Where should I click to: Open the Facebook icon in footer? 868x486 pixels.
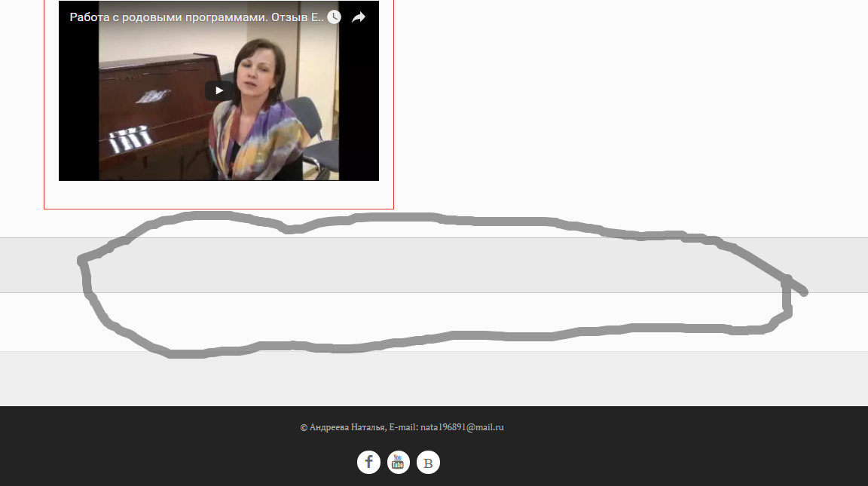(368, 462)
